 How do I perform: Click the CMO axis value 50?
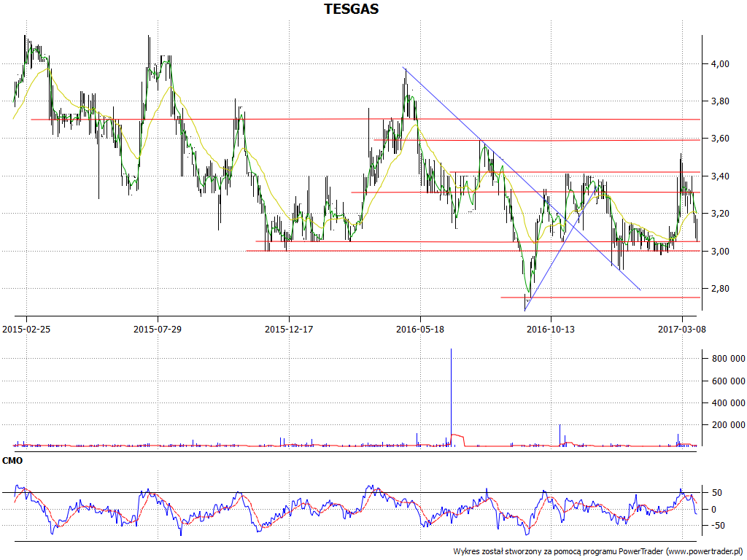(x=716, y=492)
